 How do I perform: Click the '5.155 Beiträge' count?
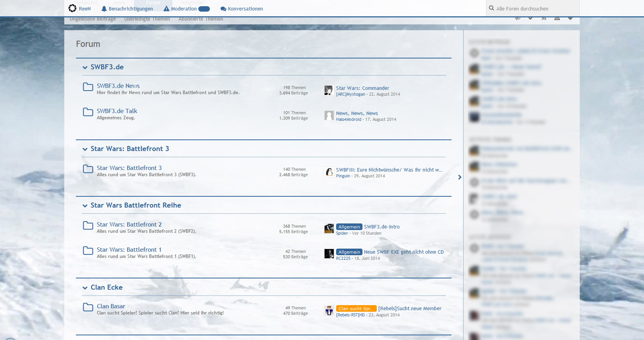[x=294, y=232]
